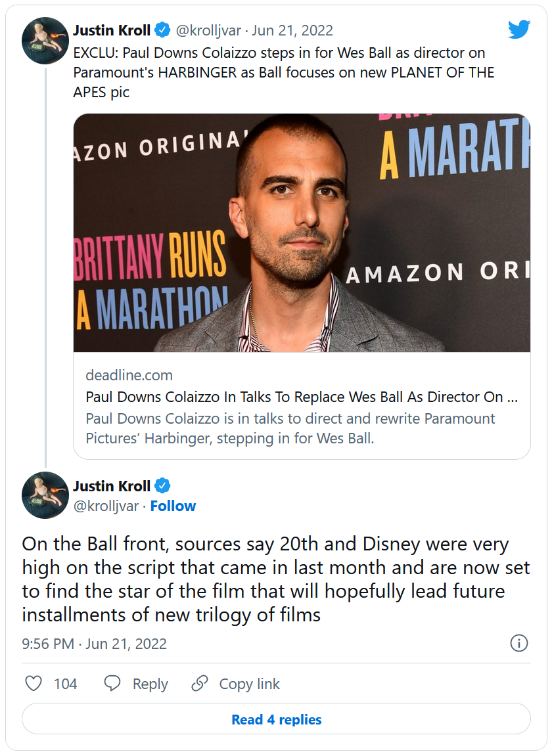Click the reply speech bubble icon

[x=112, y=684]
